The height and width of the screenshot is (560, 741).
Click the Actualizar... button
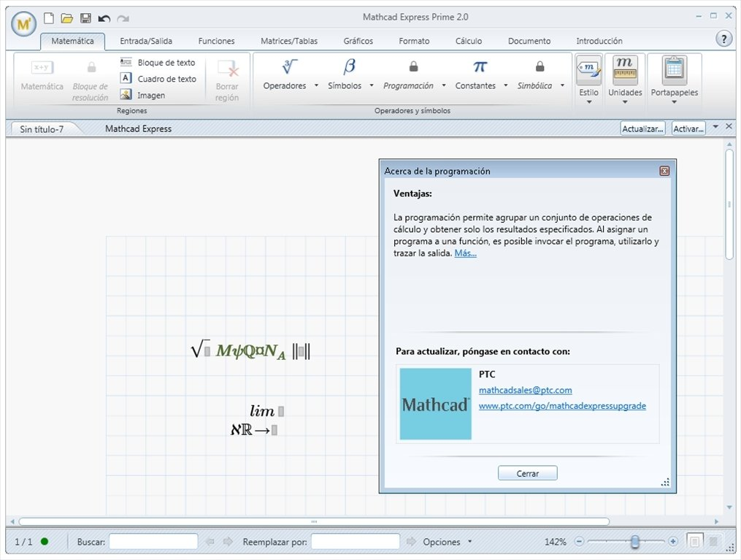coord(642,129)
